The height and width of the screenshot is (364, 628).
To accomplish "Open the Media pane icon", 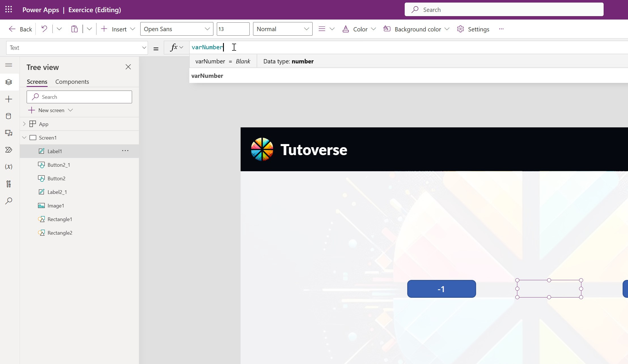I will 9,133.
